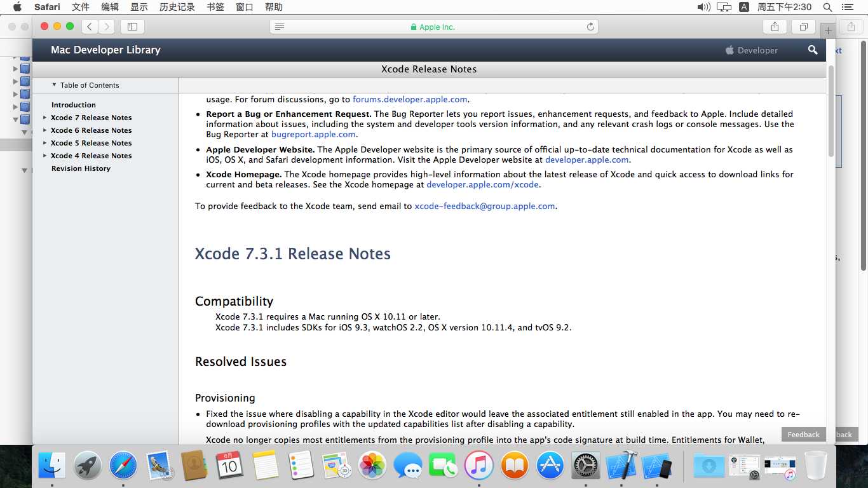868x488 pixels.
Task: Open Calendar icon showing 10
Action: click(229, 465)
